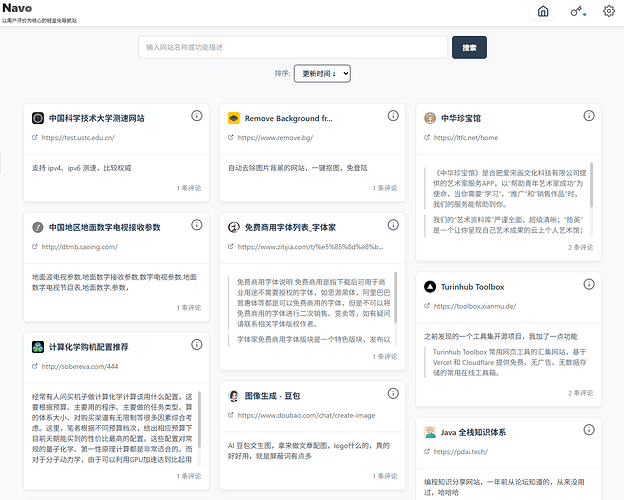Show info for 计算化学购机配置推荐 card
The height and width of the screenshot is (500, 624).
coord(197,345)
